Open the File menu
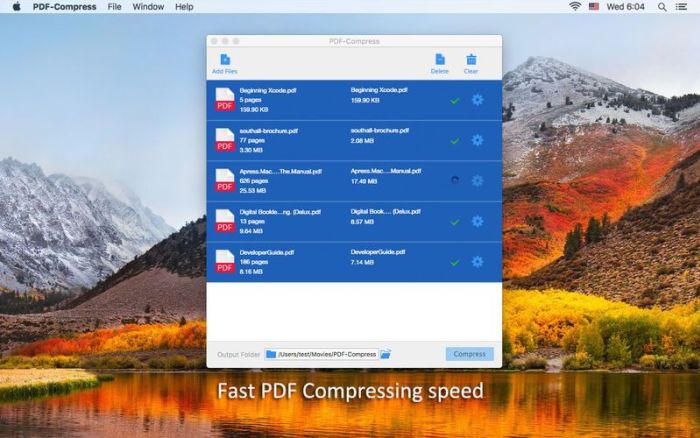Screen dimensions: 700x438 pos(114,7)
